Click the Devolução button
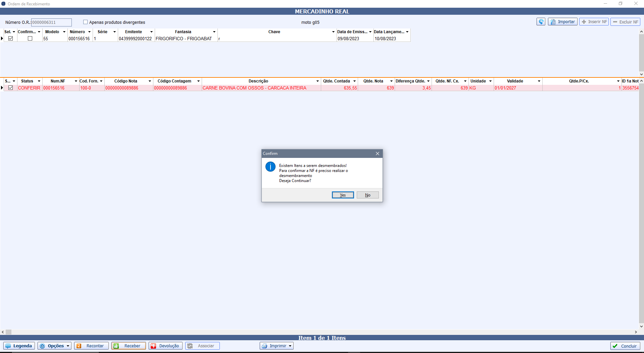This screenshot has height=353, width=644. [165, 346]
